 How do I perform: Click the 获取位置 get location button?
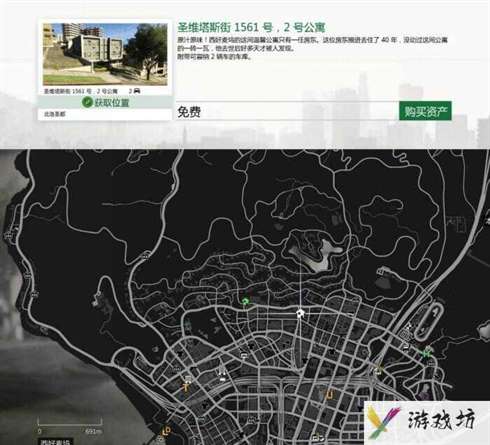[x=105, y=102]
